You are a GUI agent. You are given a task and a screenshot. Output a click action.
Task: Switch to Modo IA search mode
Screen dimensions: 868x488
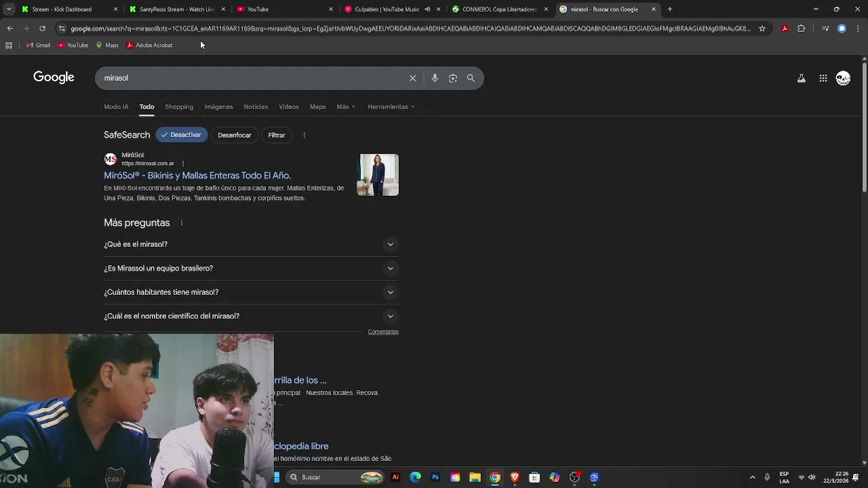(116, 106)
